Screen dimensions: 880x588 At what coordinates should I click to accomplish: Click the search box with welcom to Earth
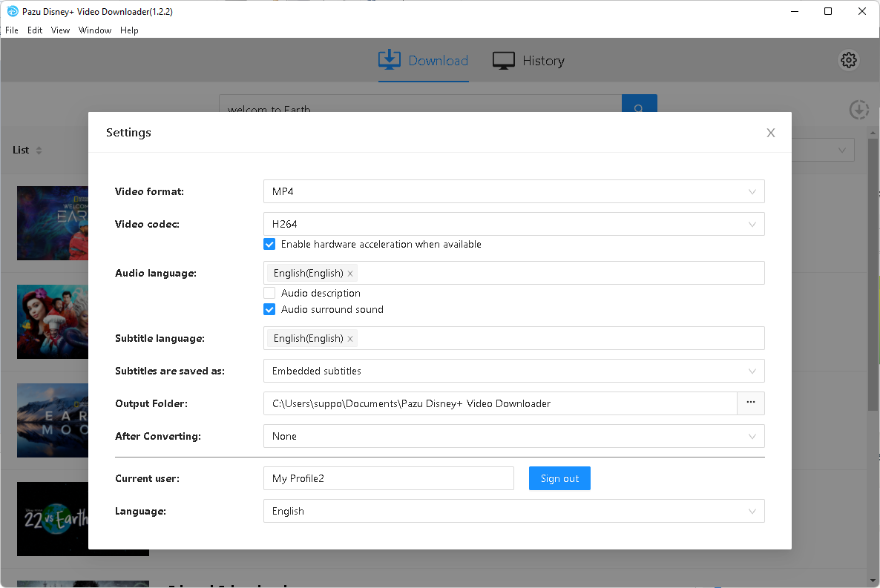(421, 104)
